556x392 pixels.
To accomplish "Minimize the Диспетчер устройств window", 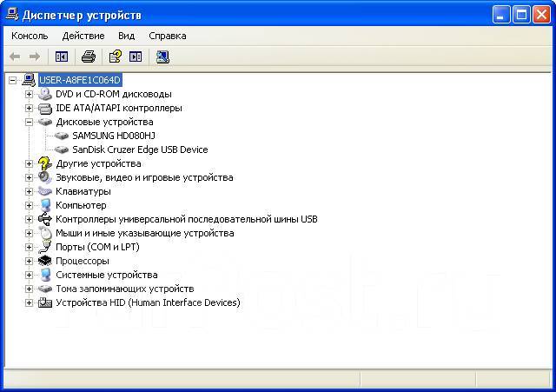I will coord(501,15).
